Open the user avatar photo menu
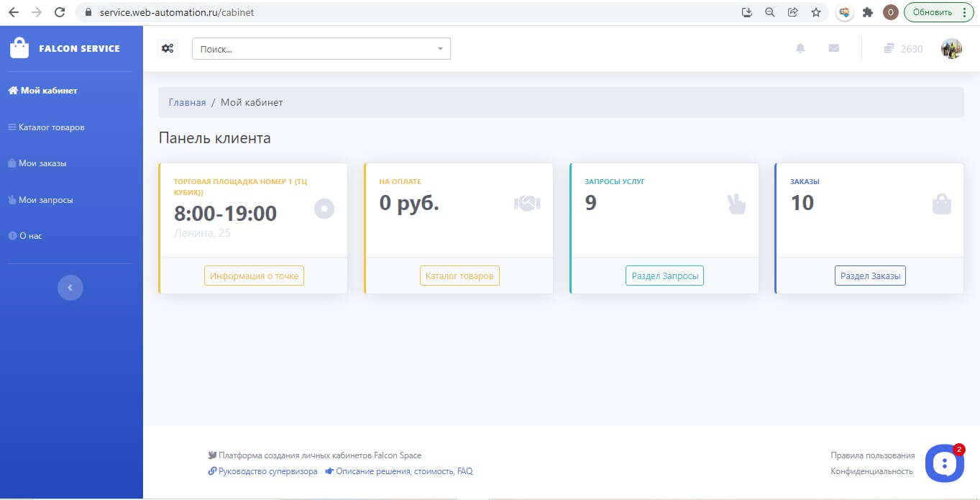 (951, 49)
